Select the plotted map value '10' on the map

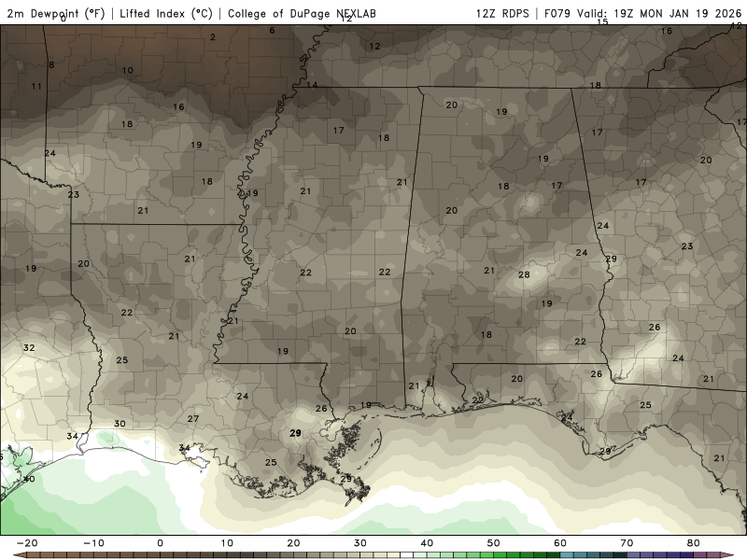127,71
